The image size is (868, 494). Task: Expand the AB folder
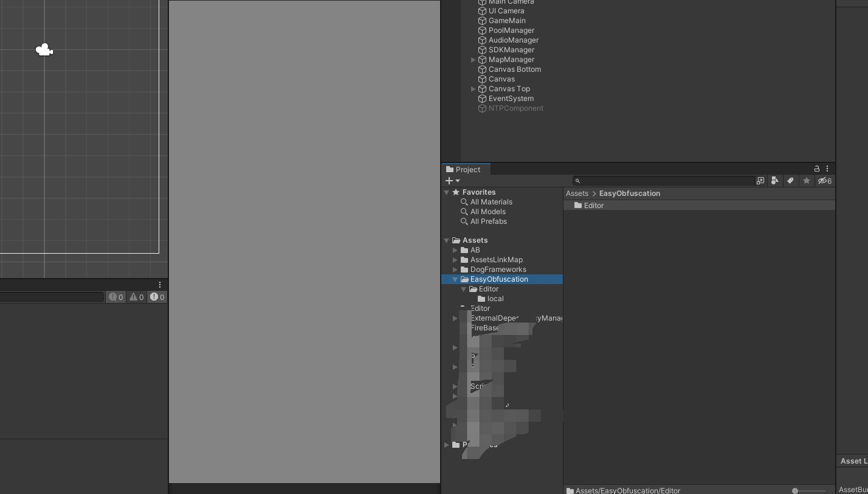click(x=455, y=250)
